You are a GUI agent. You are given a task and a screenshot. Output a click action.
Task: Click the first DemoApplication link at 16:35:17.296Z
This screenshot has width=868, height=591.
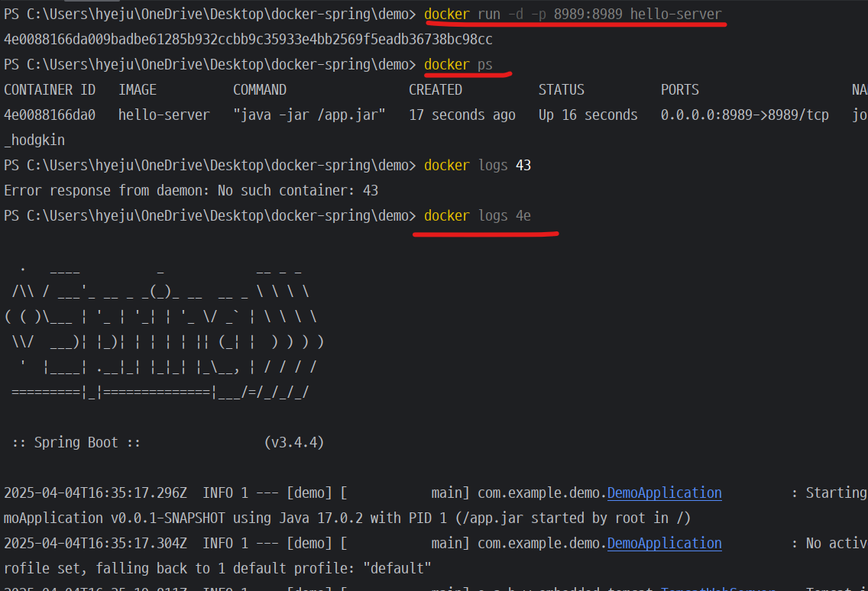click(x=664, y=492)
